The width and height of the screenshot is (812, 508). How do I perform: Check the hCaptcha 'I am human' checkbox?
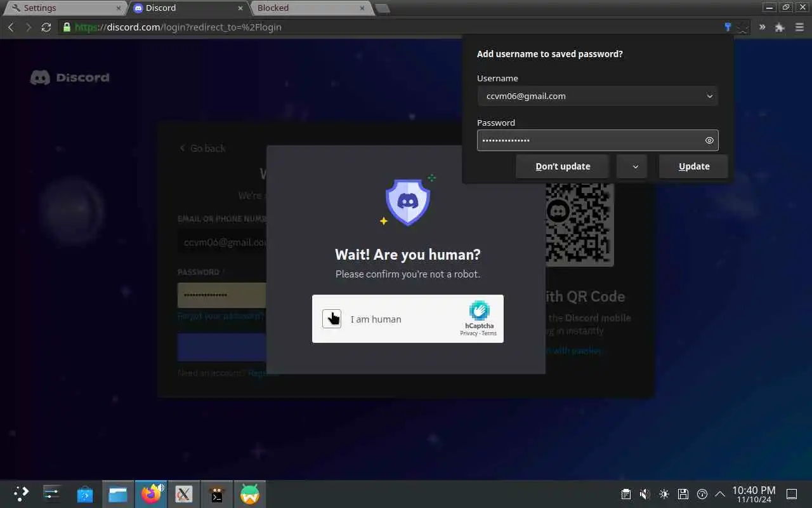click(x=332, y=319)
